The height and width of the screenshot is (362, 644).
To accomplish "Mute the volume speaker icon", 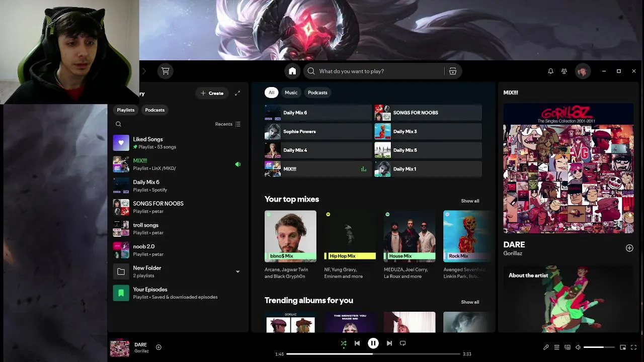I will coord(578,347).
